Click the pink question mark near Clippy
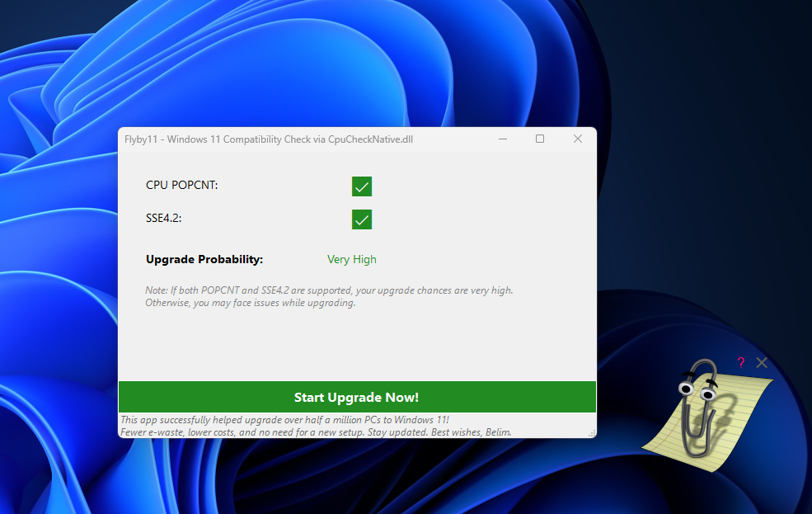812x514 pixels. [x=740, y=362]
